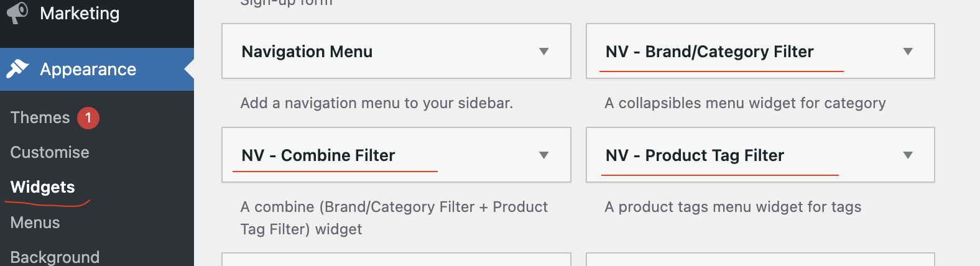Select the Widgets submenu item
The width and height of the screenshot is (980, 266).
pyautogui.click(x=43, y=187)
